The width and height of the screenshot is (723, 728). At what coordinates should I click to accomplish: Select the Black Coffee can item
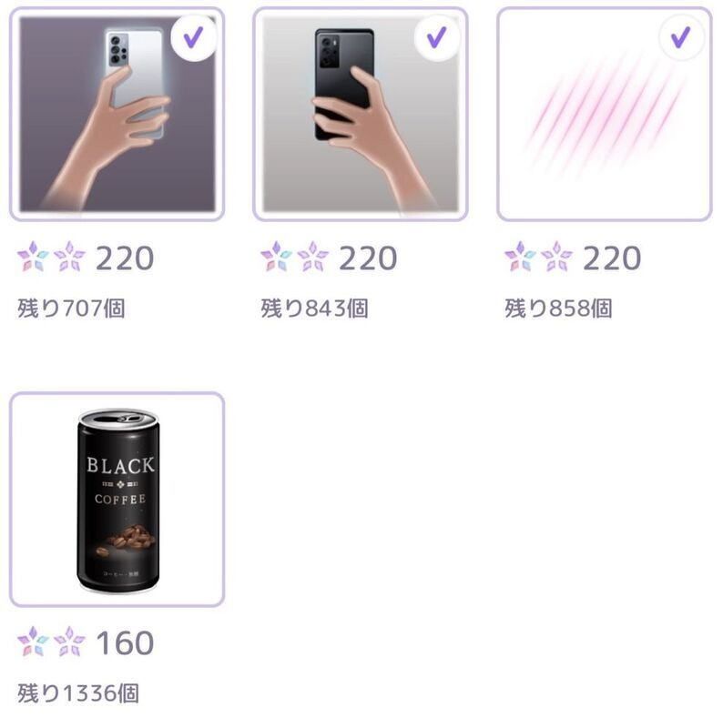117,500
